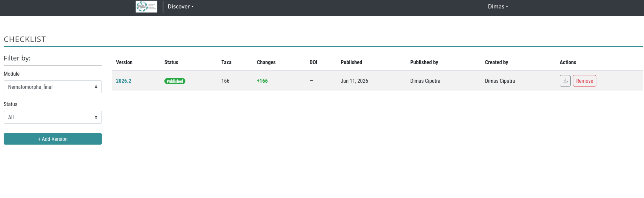Click Dimas Ciputra under Created by
This screenshot has width=644, height=198.
coord(500,81)
